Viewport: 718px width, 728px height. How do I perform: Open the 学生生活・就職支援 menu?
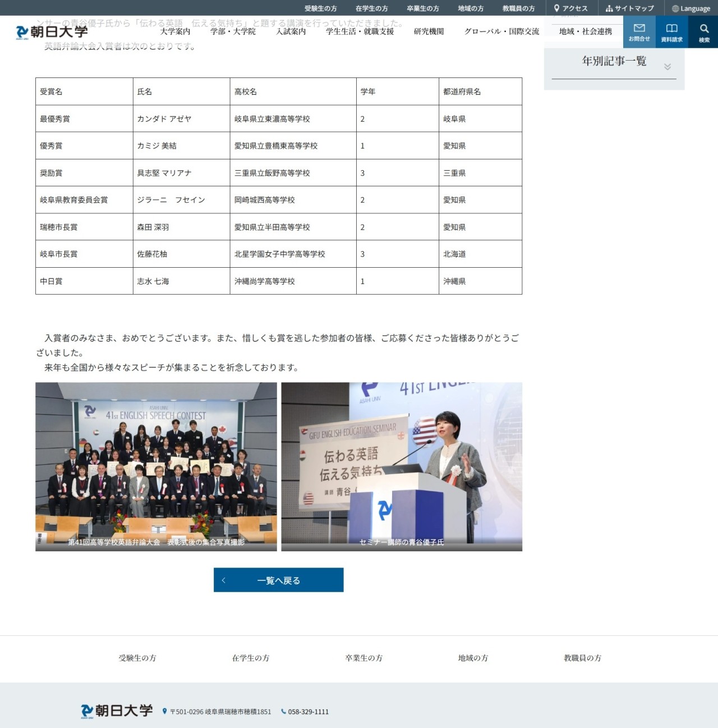(360, 31)
